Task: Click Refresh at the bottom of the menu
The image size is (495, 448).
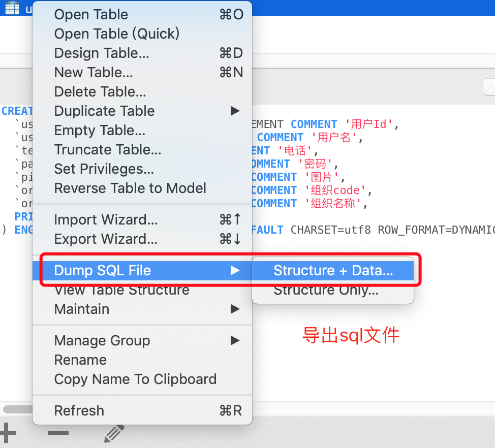Action: click(79, 410)
